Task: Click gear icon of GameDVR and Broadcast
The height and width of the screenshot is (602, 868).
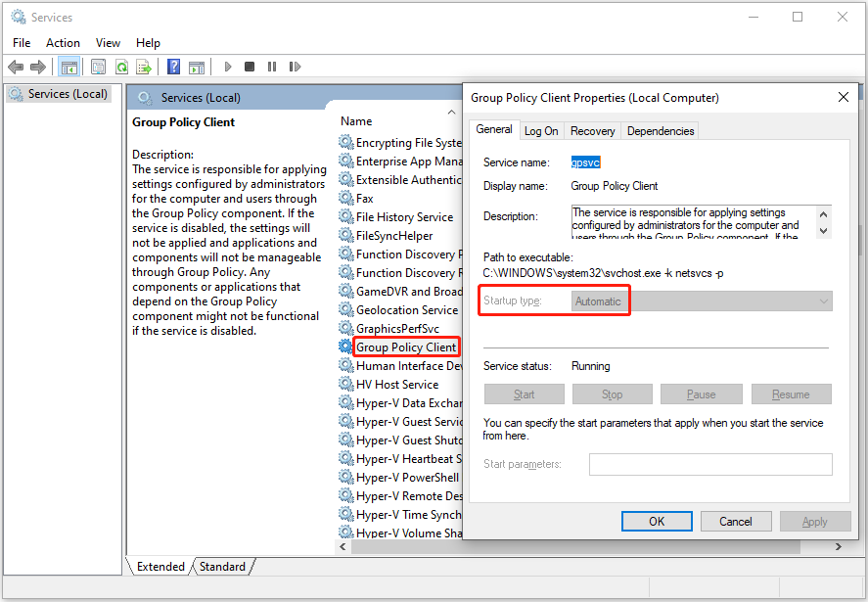Action: (x=346, y=291)
